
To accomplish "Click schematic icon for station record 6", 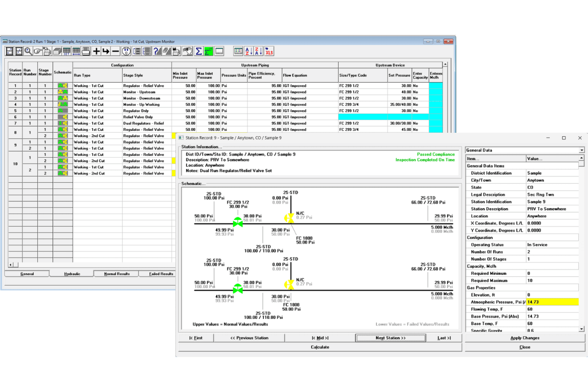I will point(63,117).
